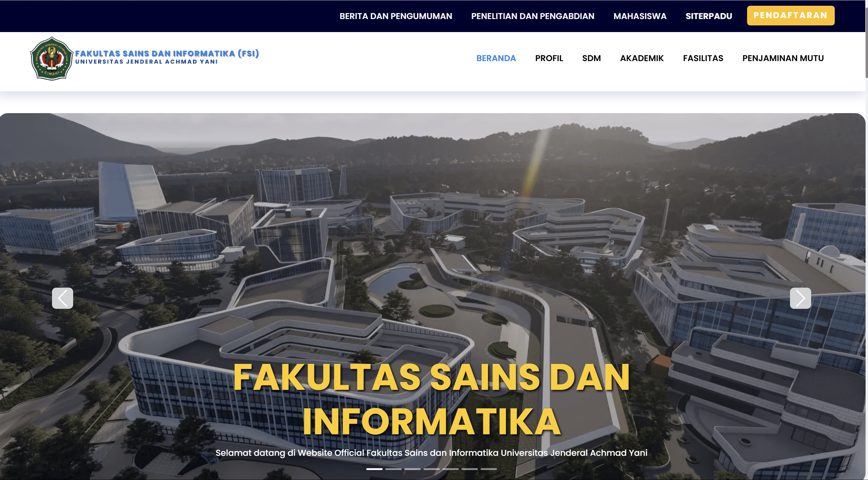
Task: Click the yellow Pendaftaran button
Action: coord(791,15)
